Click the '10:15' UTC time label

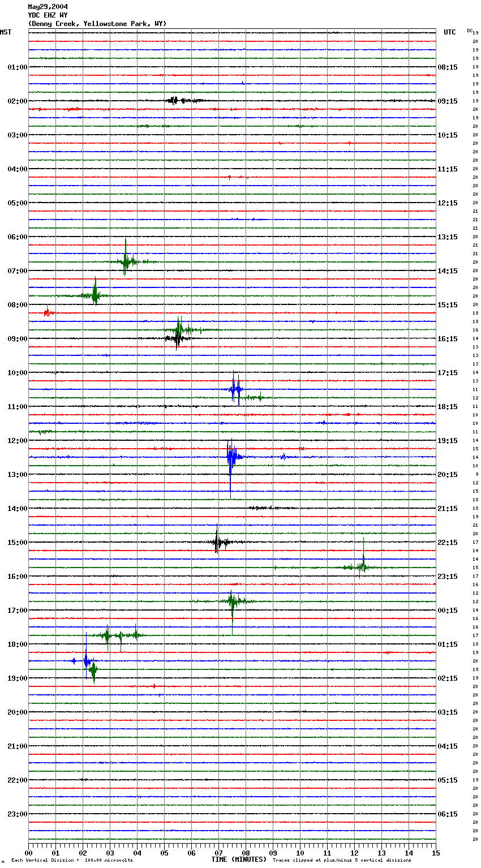448,135
